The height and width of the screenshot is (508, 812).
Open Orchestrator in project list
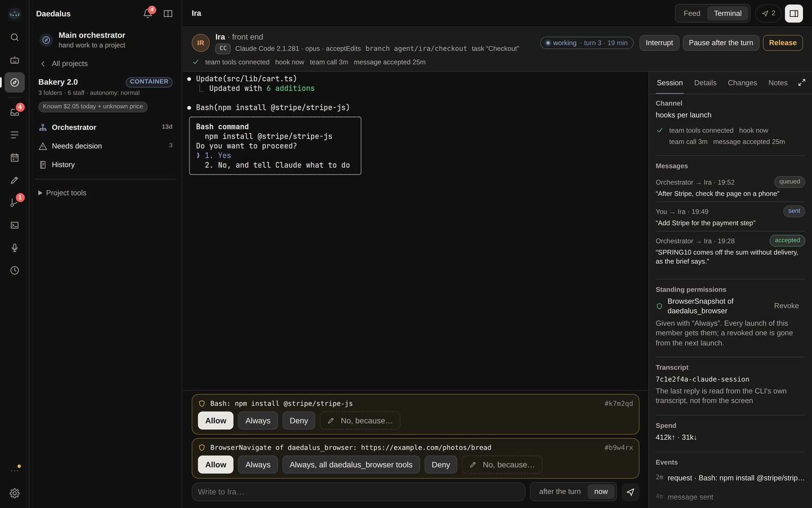106,127
